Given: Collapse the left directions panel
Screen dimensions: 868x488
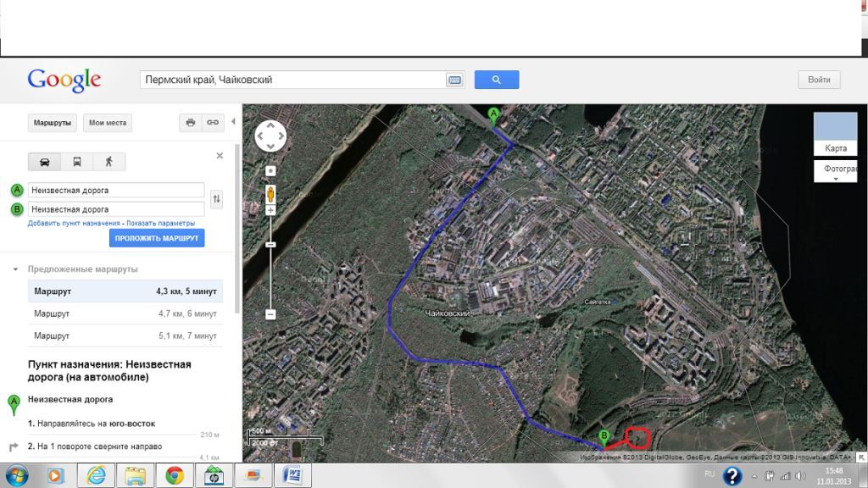Looking at the screenshot, I should [233, 122].
